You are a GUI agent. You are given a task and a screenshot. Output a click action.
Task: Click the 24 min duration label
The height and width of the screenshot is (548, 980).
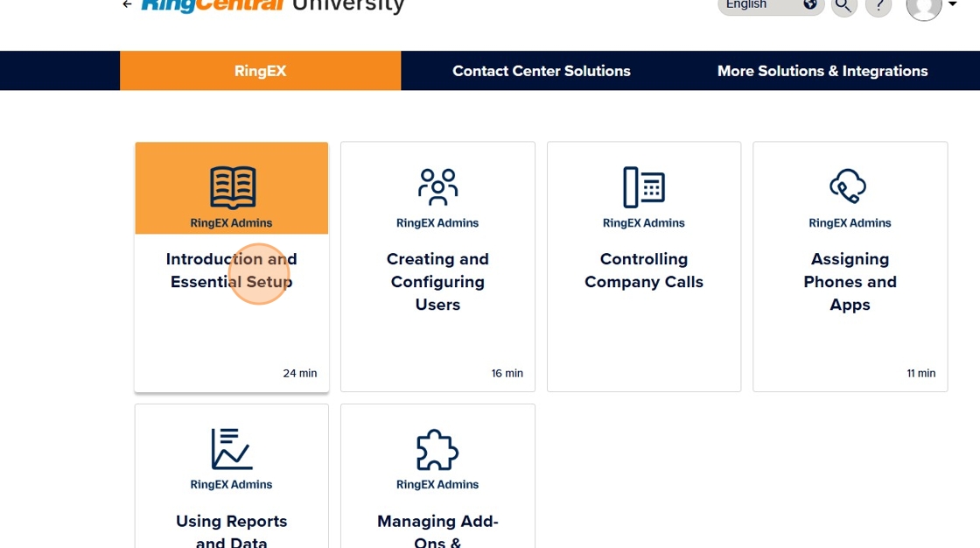point(300,374)
